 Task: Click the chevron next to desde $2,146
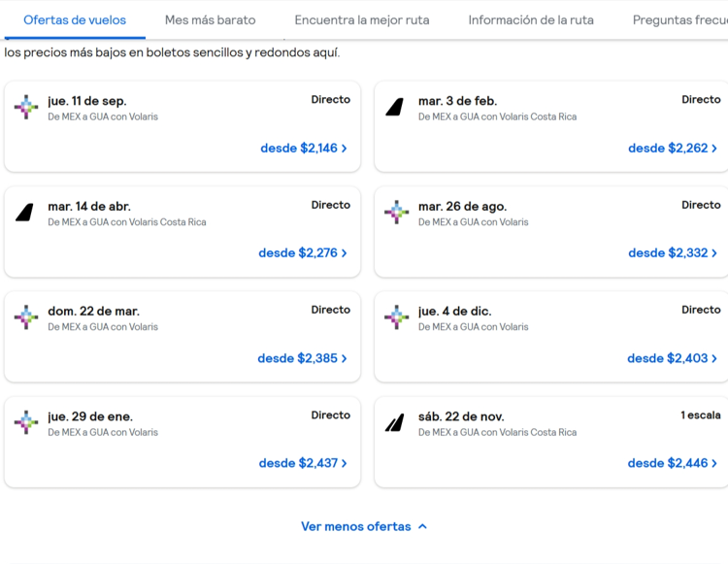[x=344, y=149]
